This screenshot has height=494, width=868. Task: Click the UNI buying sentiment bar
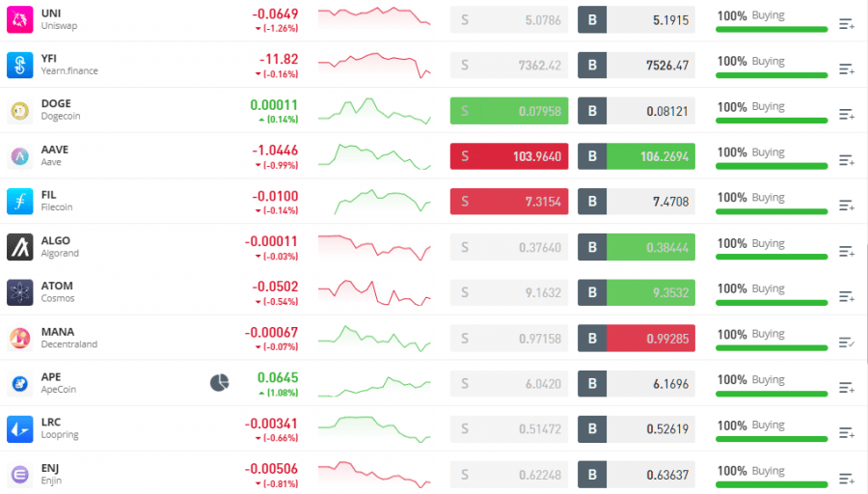tap(772, 29)
